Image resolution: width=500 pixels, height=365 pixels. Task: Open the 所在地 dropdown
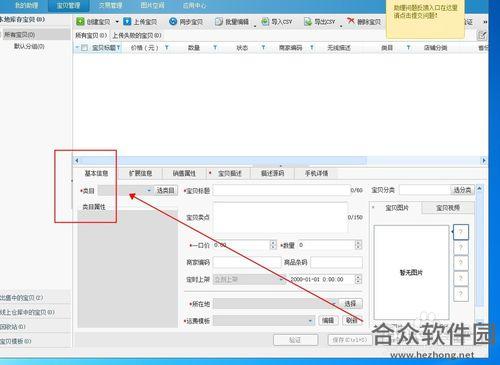coord(276,304)
